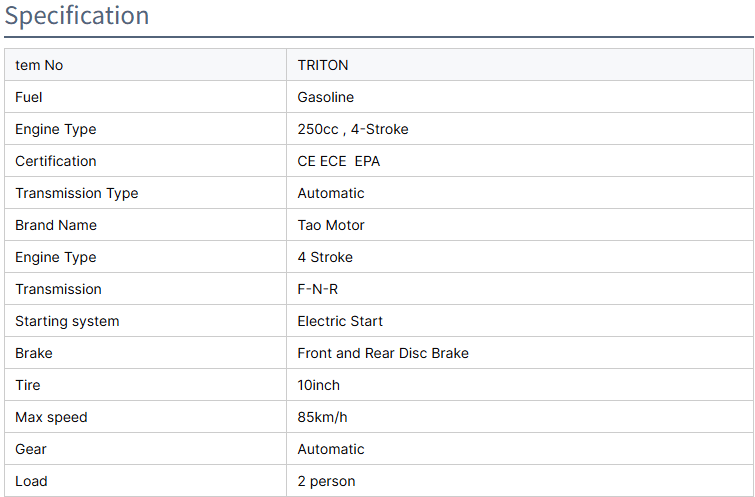Image resolution: width=755 pixels, height=497 pixels.
Task: Click the 250cc, 4-Stroke engine value
Action: [352, 129]
